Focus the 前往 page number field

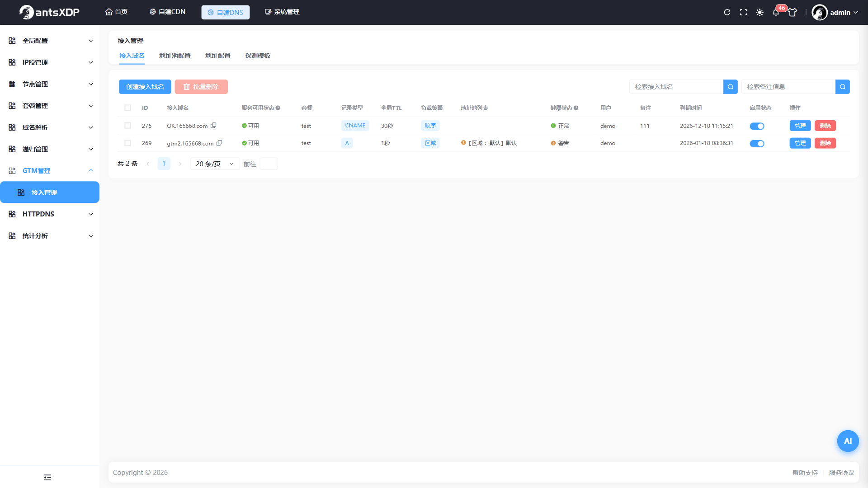click(269, 164)
